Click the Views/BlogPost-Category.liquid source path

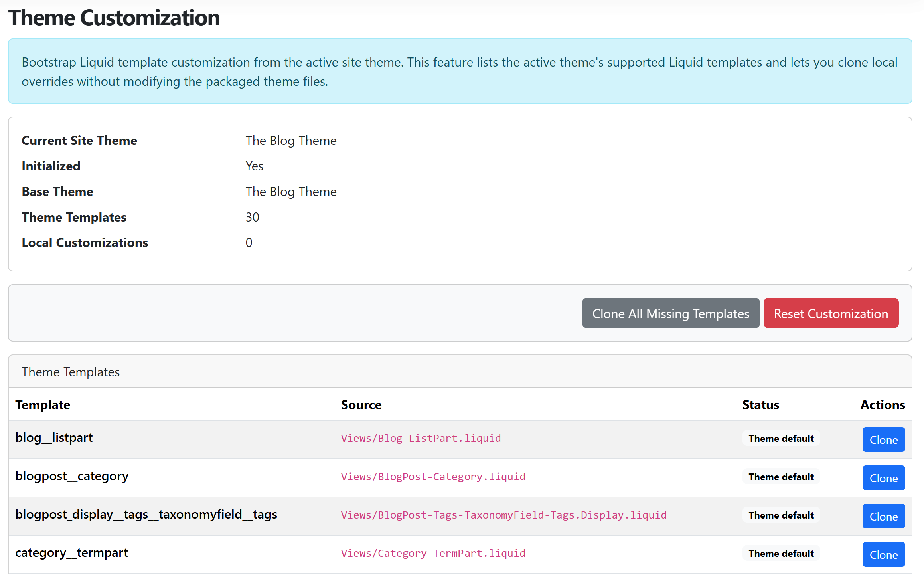point(433,477)
